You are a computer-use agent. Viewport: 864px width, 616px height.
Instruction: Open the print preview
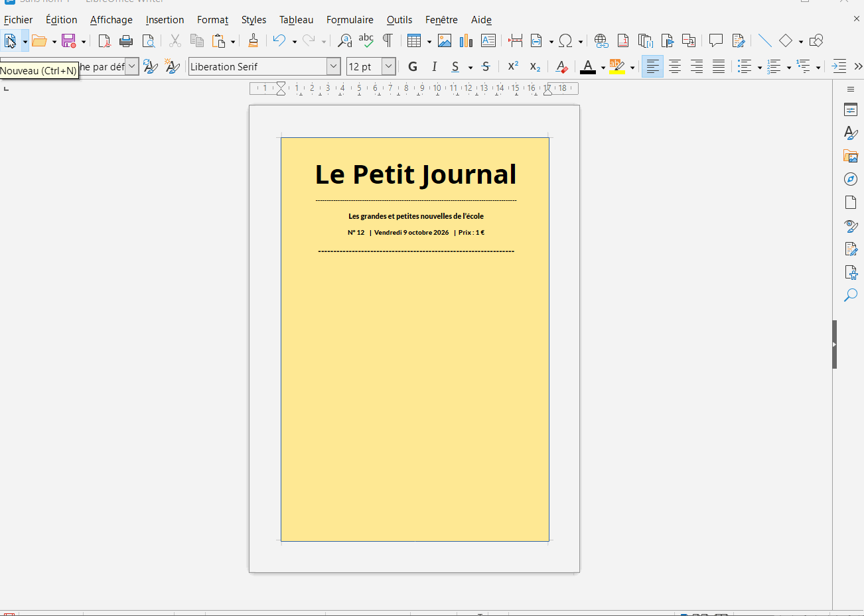click(149, 41)
